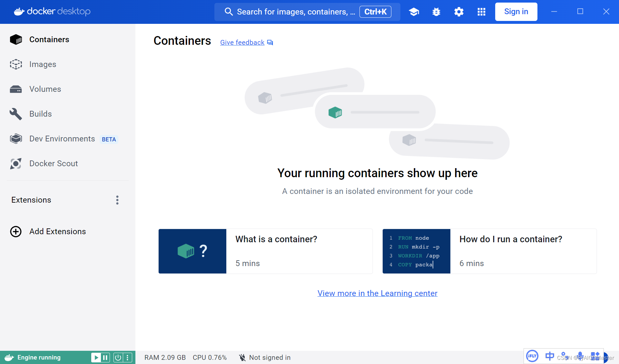Open the Learning center graduation cap icon

click(x=414, y=12)
